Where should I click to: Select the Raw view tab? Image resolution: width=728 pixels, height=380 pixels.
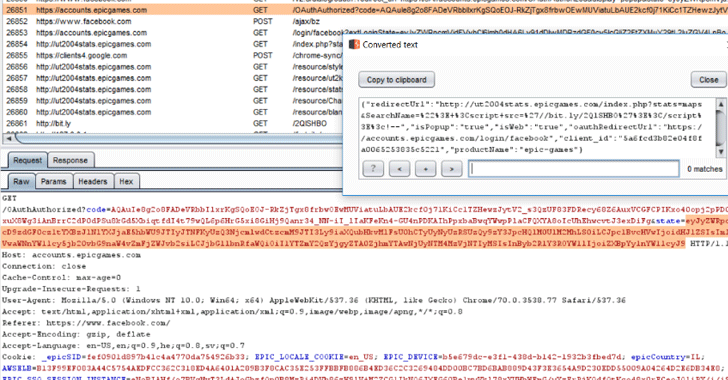pyautogui.click(x=21, y=181)
